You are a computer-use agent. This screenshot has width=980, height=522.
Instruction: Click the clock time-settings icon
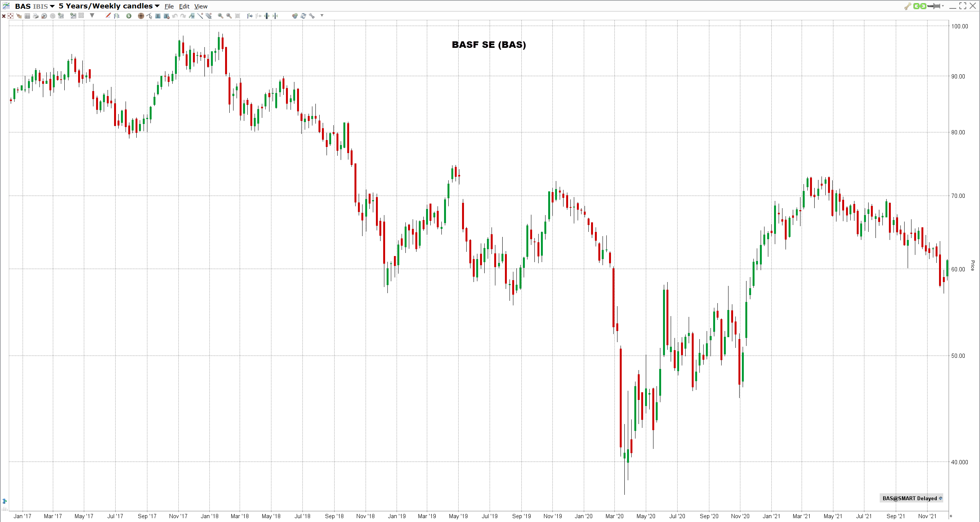(x=44, y=16)
